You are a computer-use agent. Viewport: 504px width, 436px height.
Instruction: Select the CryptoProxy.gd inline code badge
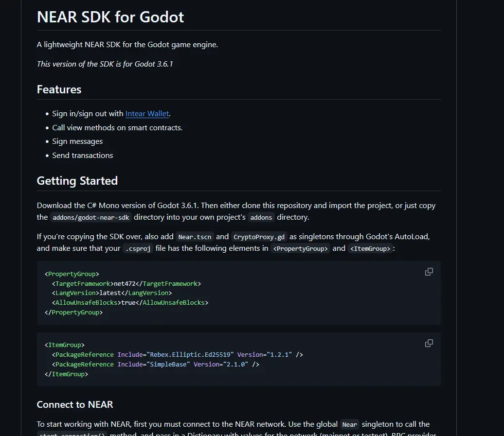click(259, 237)
